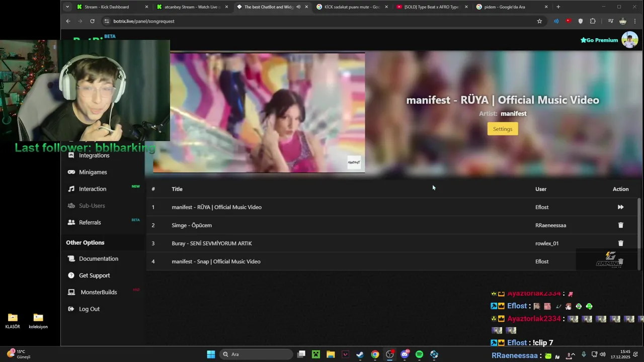Click the Minigames gamepad icon

tap(71, 172)
